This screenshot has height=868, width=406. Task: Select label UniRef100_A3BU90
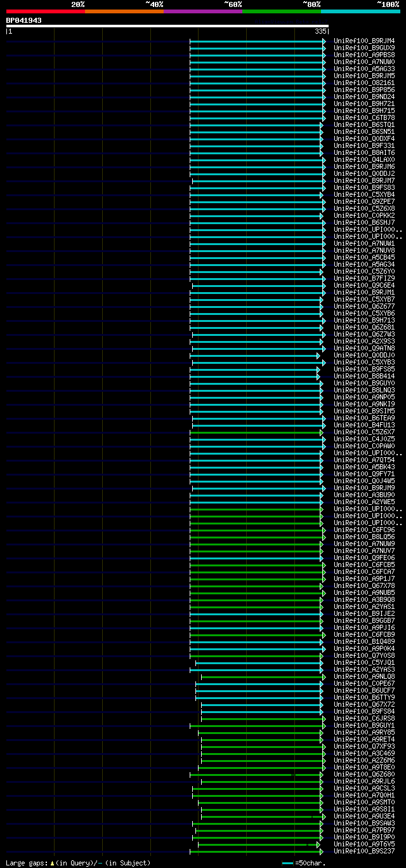coord(364,495)
